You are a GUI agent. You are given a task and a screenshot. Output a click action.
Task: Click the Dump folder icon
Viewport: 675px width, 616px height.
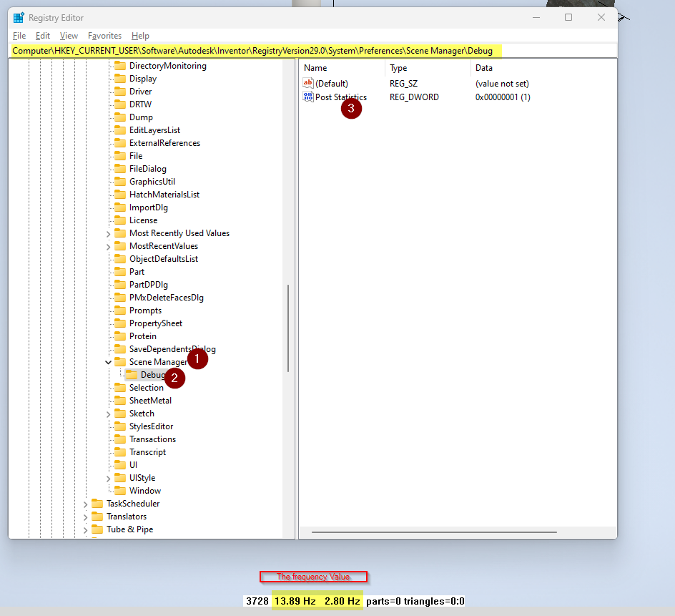[x=120, y=117]
